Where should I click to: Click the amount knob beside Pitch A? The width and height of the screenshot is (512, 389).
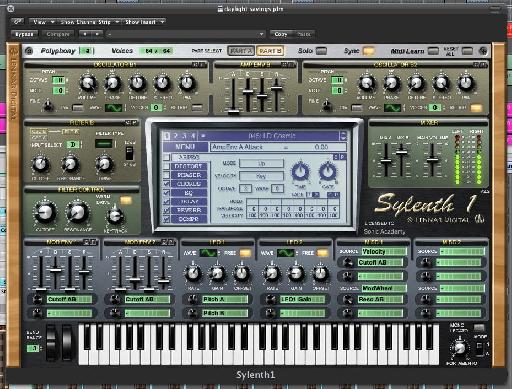(192, 299)
